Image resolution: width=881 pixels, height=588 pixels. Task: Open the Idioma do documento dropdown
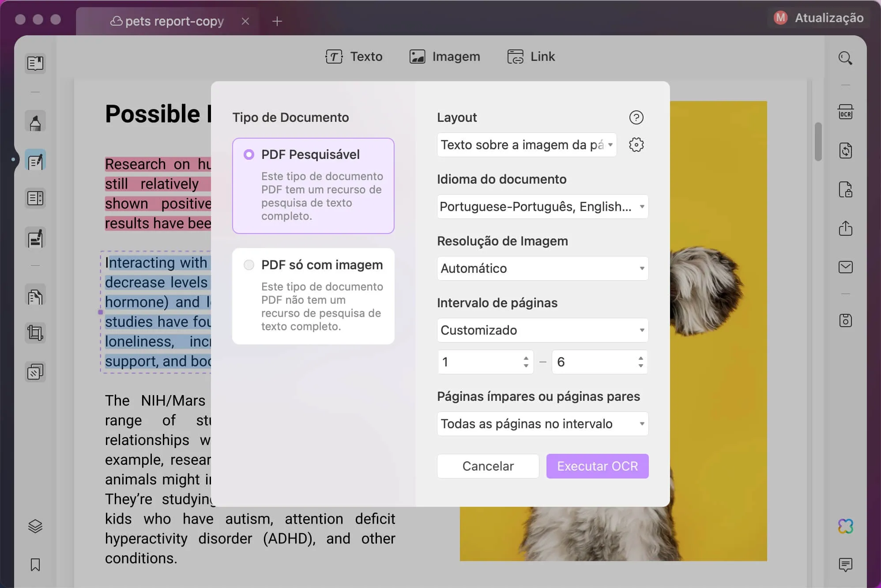coord(542,206)
